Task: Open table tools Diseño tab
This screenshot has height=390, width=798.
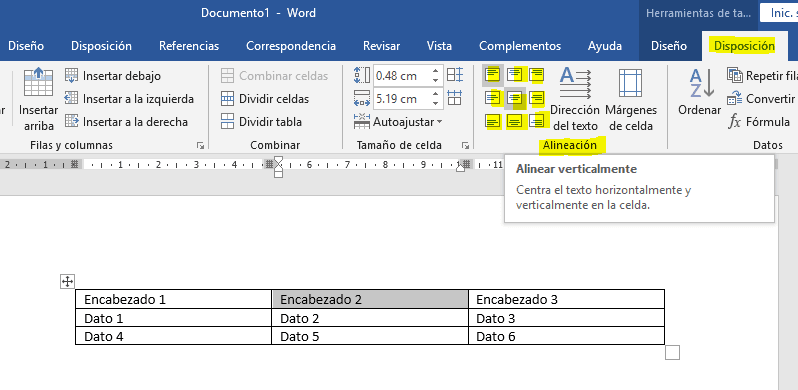Action: pyautogui.click(x=669, y=46)
